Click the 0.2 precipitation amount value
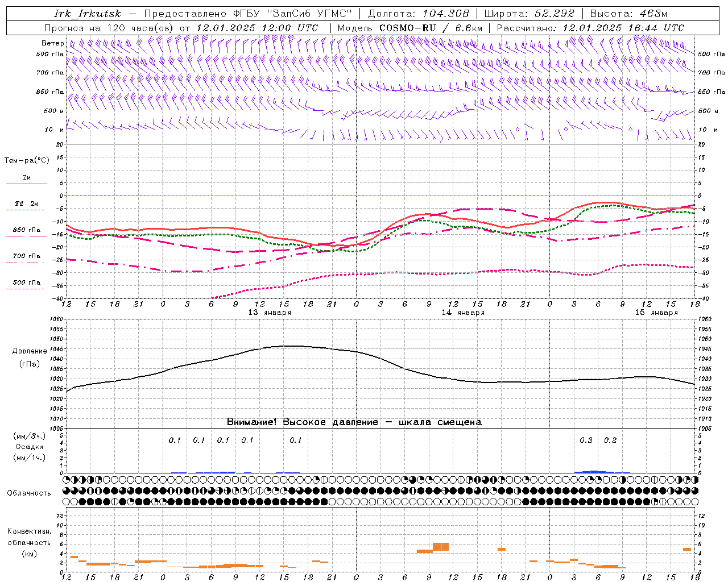Screen dimensions: 728x582 click(x=610, y=440)
